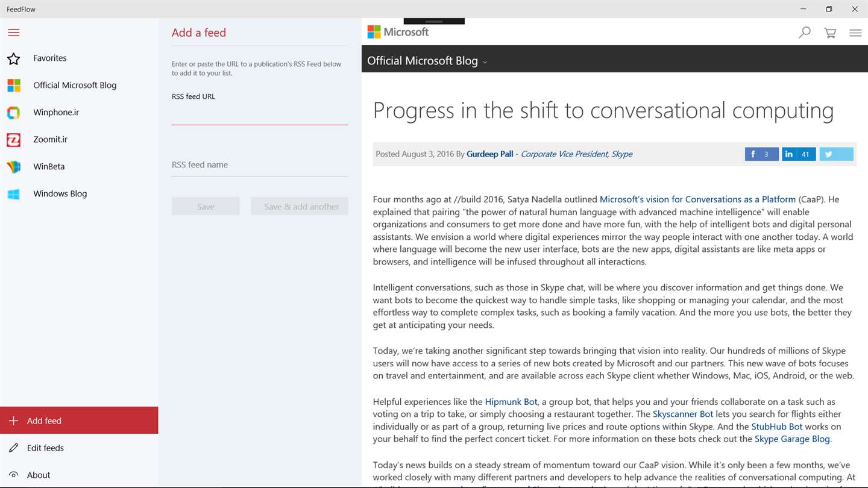Click the WinBeta feed icon
The height and width of the screenshot is (488, 868).
coord(14,167)
